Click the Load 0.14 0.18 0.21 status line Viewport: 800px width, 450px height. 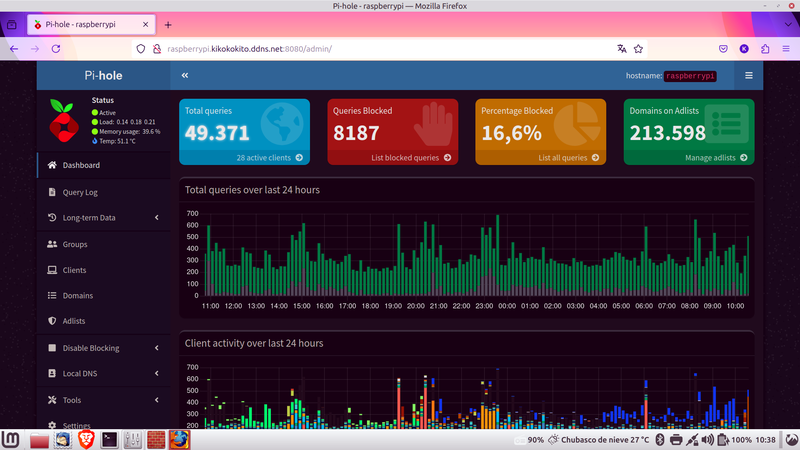(123, 122)
